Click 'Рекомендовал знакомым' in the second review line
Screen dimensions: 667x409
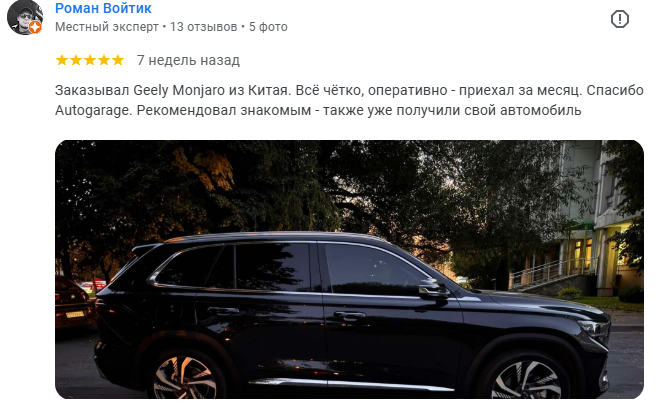click(x=224, y=111)
